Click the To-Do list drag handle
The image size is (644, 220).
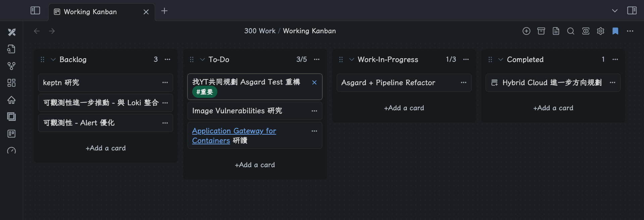[192, 60]
